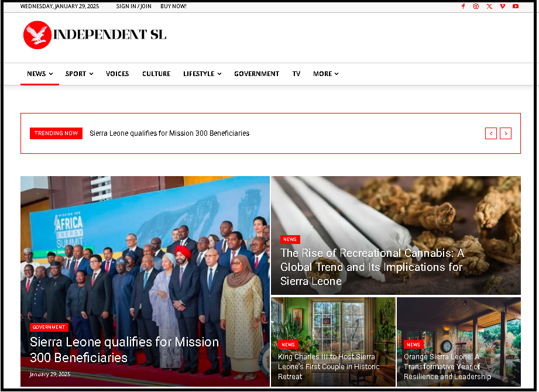Click the Buy Now! link
Screen dimensions: 539x392
[173, 6]
